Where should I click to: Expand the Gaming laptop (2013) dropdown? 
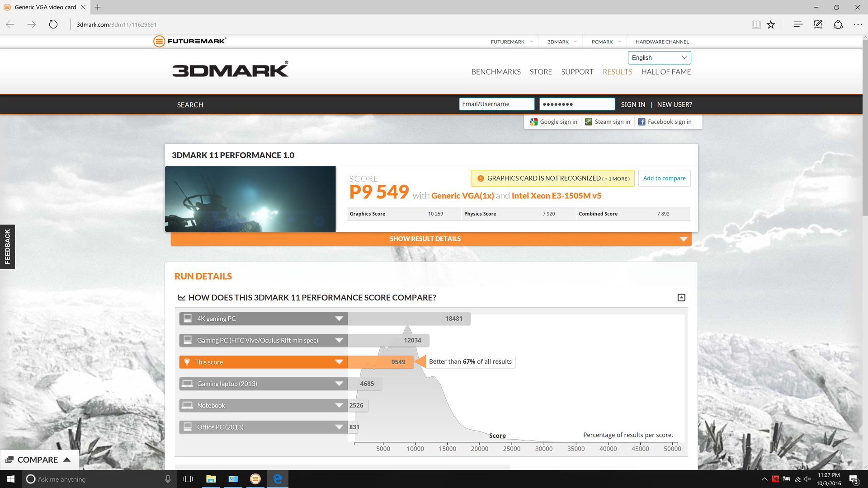click(x=339, y=384)
